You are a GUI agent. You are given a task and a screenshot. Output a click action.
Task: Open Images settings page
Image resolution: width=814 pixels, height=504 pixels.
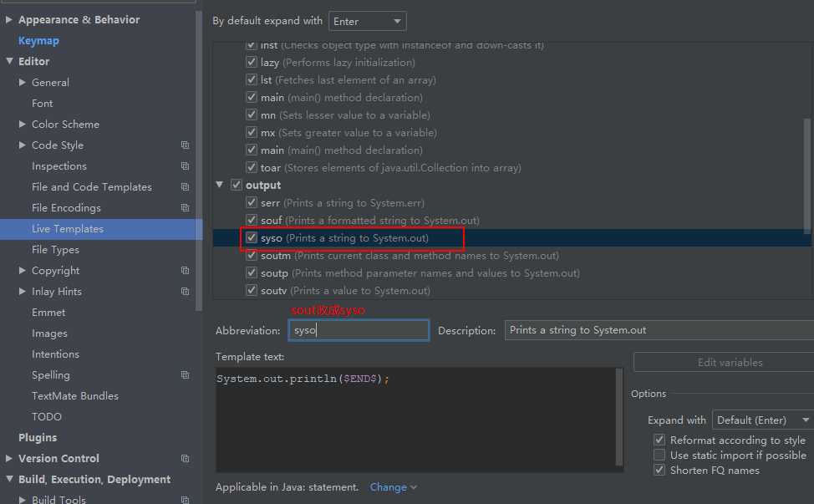[x=49, y=333]
